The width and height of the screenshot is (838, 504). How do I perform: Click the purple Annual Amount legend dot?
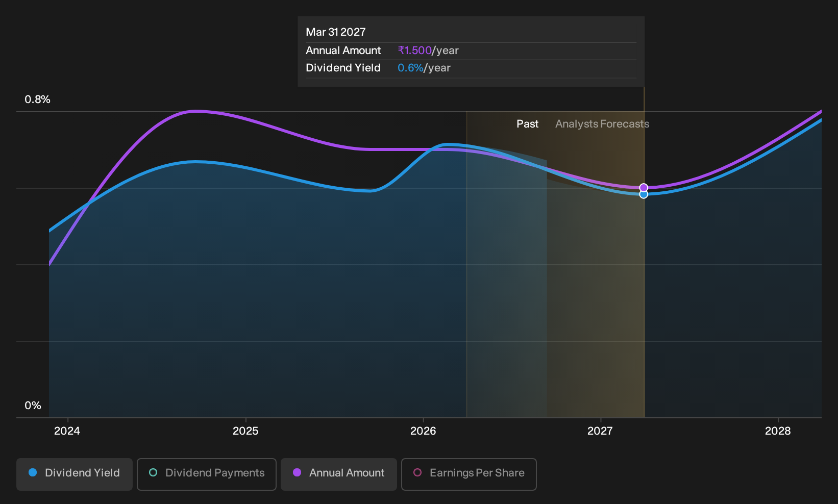[x=297, y=472]
